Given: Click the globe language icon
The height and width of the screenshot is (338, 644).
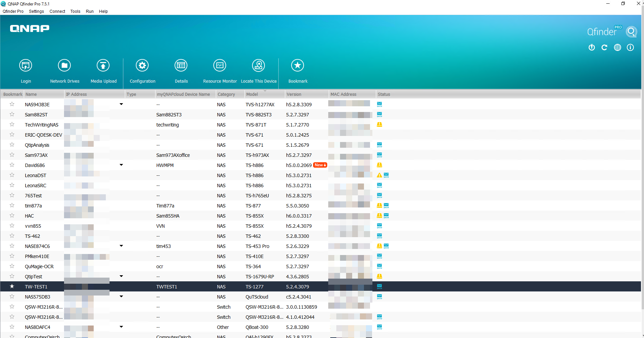Looking at the screenshot, I should pos(617,48).
